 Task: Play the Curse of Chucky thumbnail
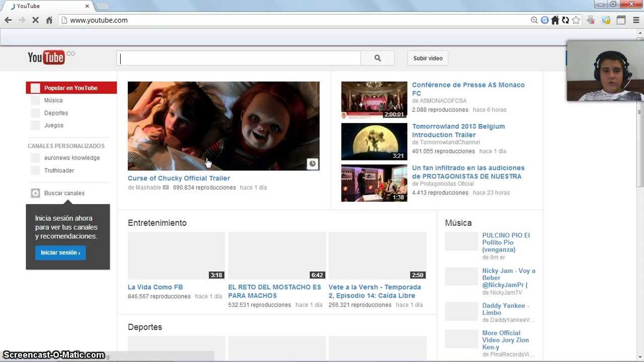[x=223, y=126]
